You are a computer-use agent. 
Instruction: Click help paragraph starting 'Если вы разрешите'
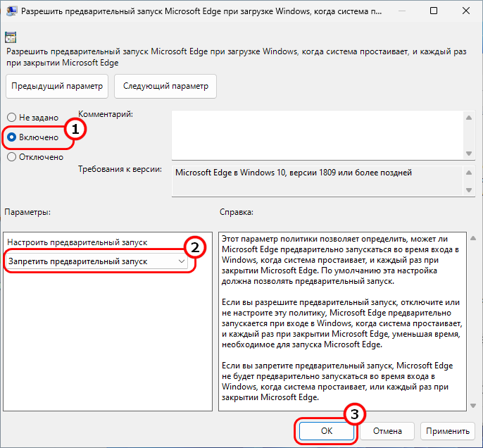342,323
